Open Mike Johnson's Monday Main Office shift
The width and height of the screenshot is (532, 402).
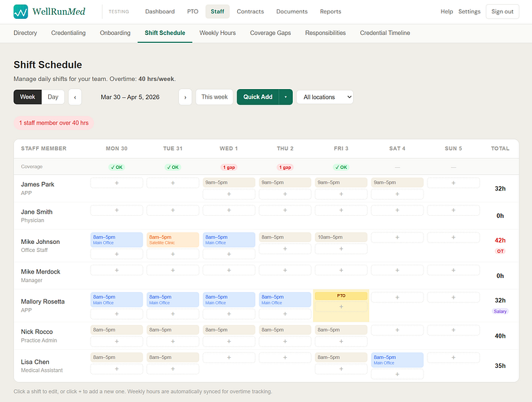point(117,240)
